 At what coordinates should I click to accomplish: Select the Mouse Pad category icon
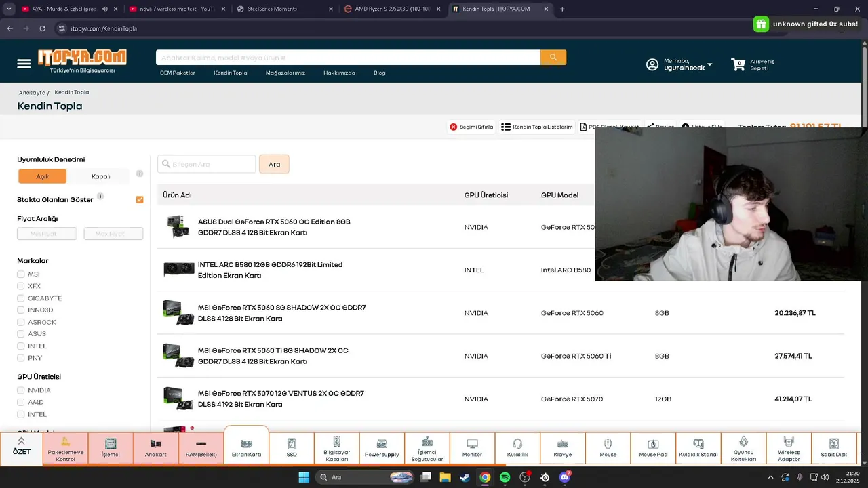653,444
